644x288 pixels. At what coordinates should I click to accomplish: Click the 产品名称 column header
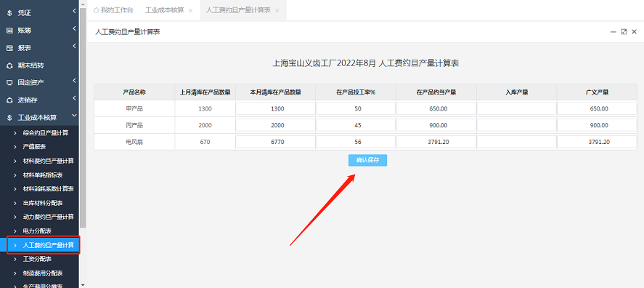[134, 92]
